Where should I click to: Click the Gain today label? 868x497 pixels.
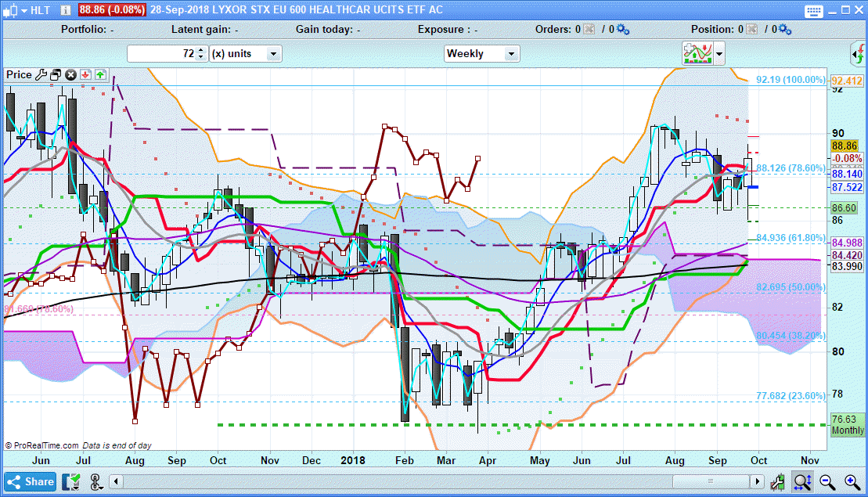coord(328,29)
